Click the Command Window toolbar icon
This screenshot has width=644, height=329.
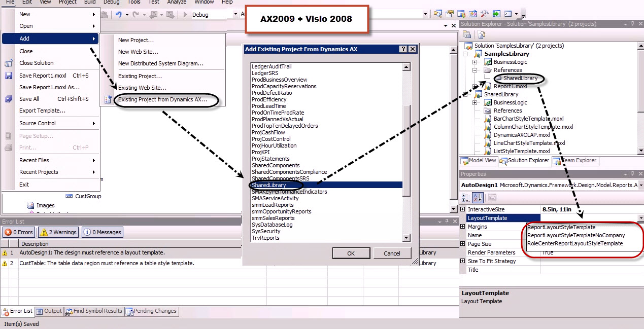point(508,14)
